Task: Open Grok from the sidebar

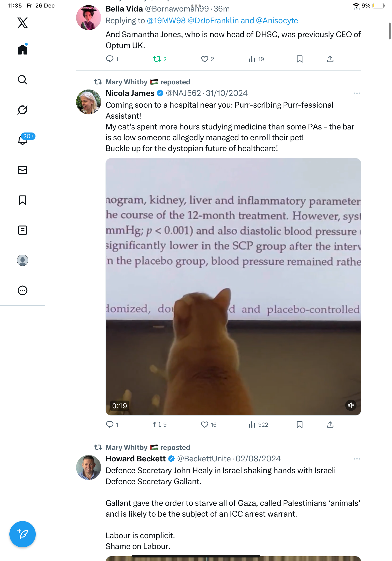Action: pos(23,110)
